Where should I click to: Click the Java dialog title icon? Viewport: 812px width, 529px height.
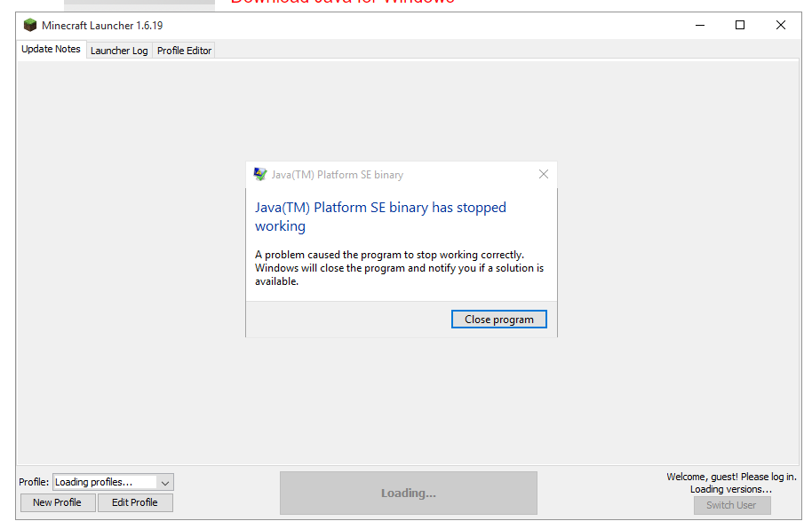click(x=260, y=175)
